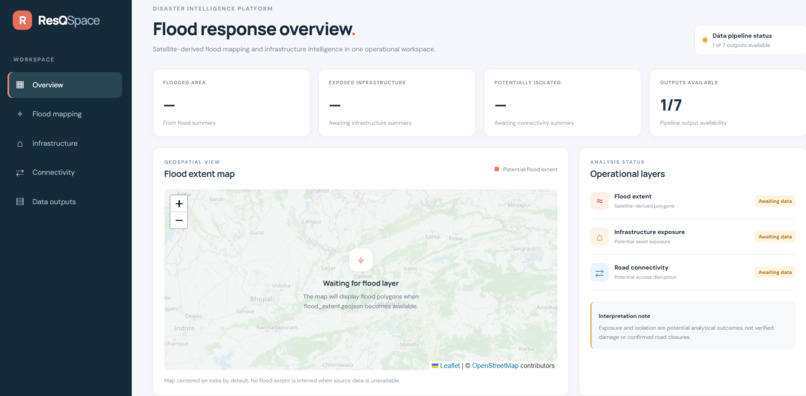806x396 pixels.
Task: Click the Infrastructure house icon in sidebar
Action: click(x=20, y=143)
